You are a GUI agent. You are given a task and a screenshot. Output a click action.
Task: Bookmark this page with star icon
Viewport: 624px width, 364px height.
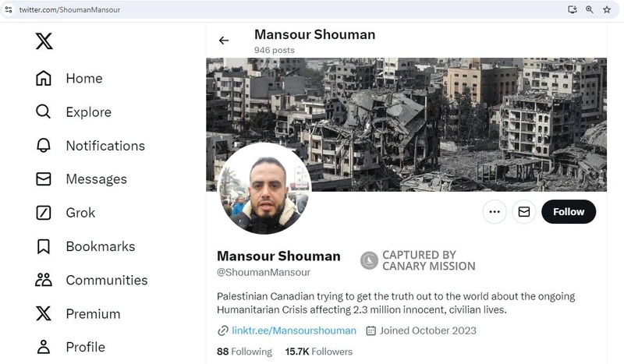607,9
